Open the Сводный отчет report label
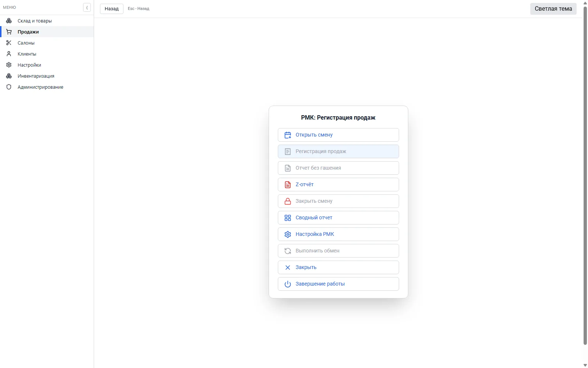This screenshot has width=588, height=368. coord(314,217)
